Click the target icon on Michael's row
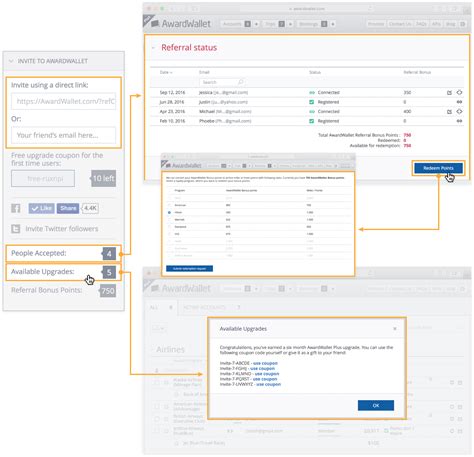 pos(459,112)
